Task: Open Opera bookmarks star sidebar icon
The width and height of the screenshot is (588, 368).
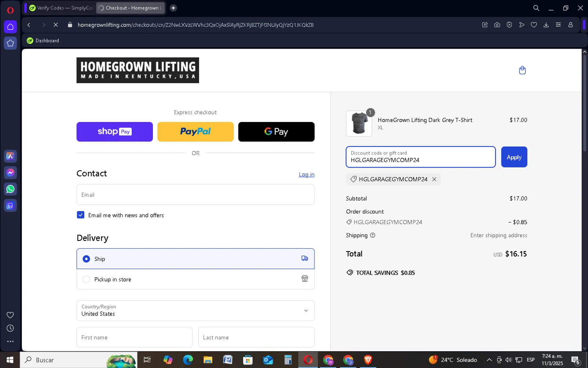Action: point(10,43)
